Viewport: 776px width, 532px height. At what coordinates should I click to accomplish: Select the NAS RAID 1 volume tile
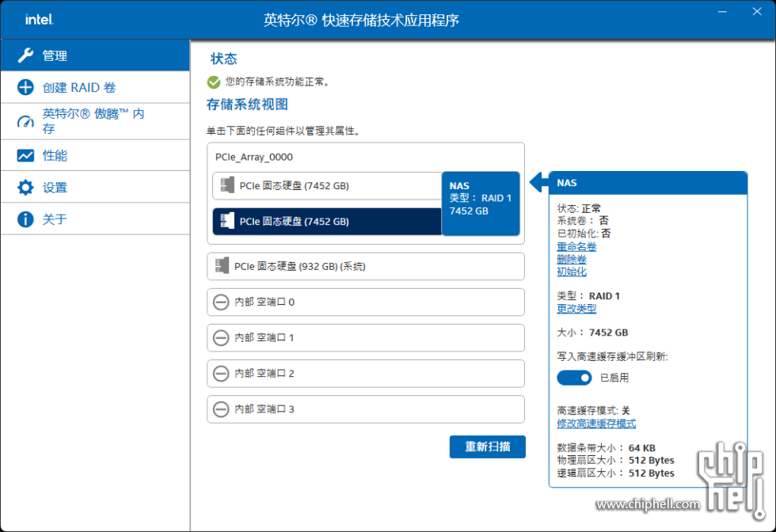pyautogui.click(x=481, y=203)
